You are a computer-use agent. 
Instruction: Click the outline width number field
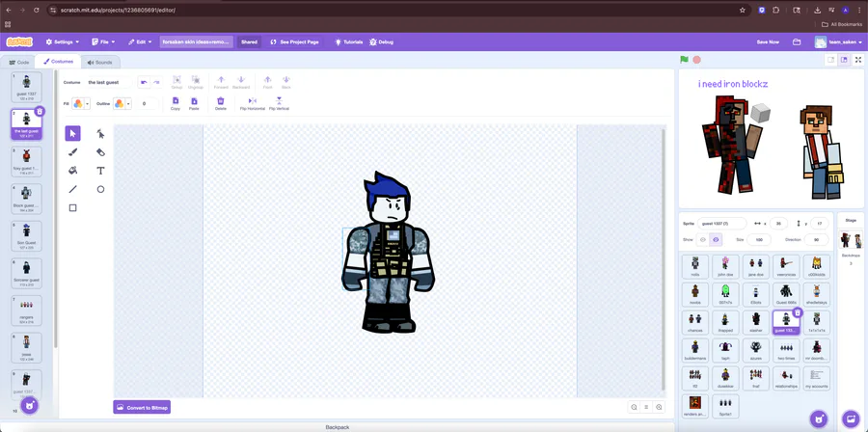pos(148,103)
